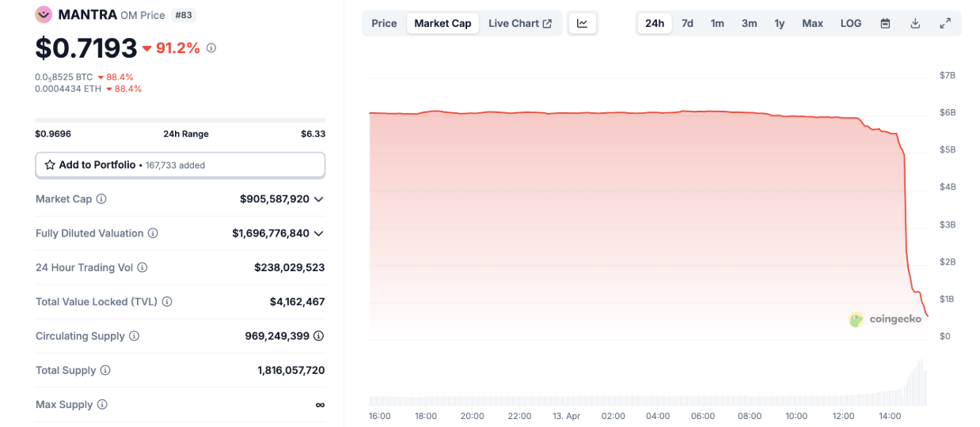Download chart data icon
The width and height of the screenshot is (980, 427).
(915, 23)
